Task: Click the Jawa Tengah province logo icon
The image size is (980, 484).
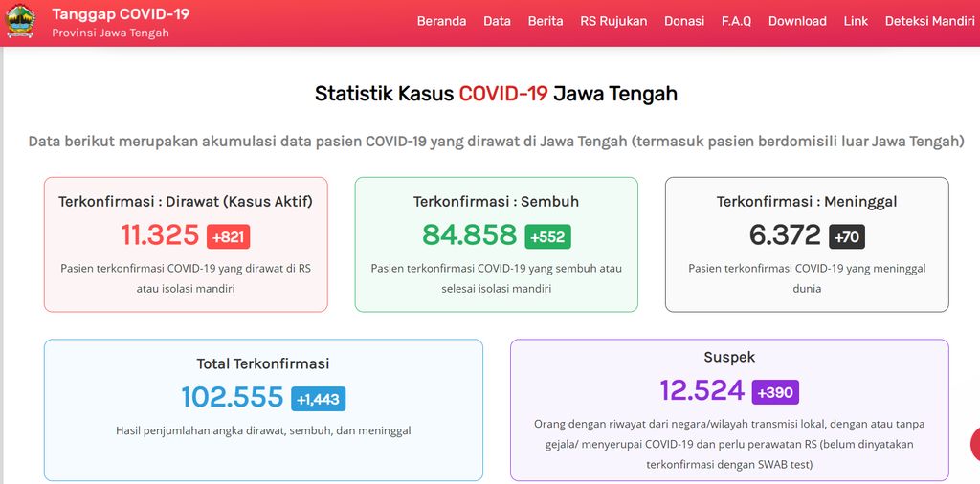Action: point(21,21)
